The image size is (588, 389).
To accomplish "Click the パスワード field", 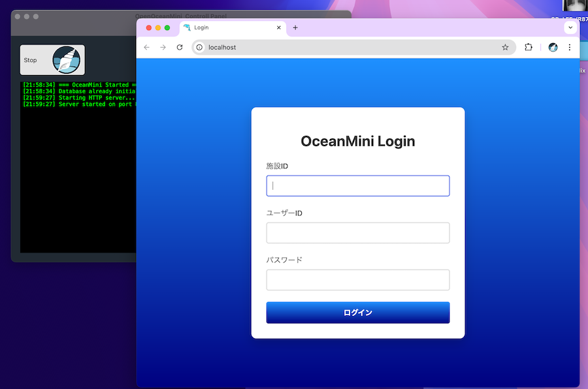I will [x=357, y=280].
